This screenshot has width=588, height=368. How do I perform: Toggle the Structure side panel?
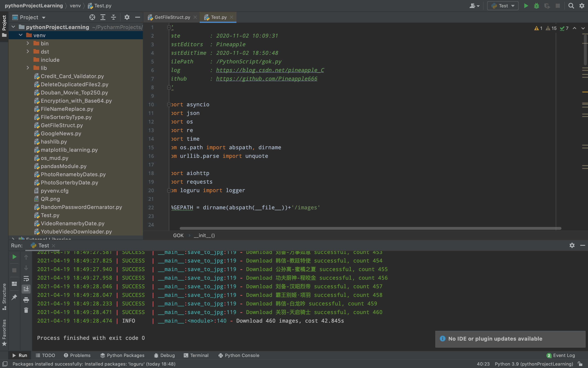coord(4,296)
